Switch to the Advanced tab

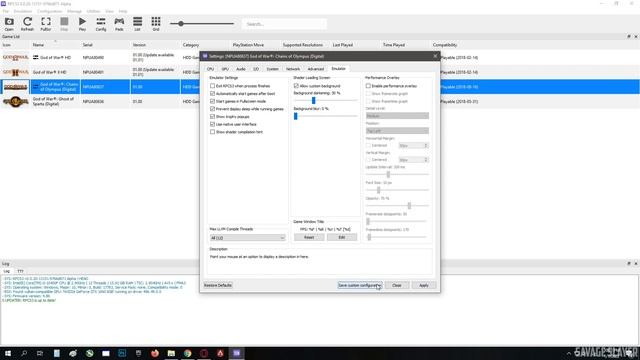pos(316,69)
